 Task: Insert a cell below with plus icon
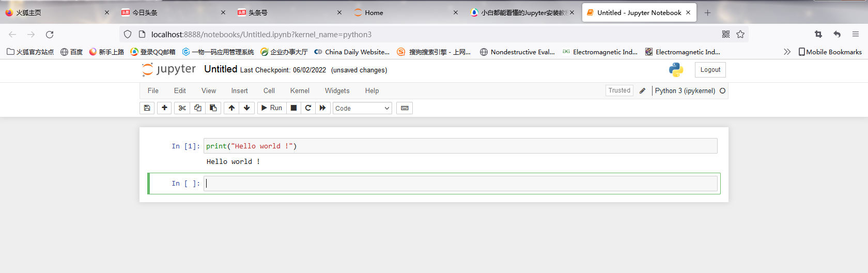click(x=164, y=108)
